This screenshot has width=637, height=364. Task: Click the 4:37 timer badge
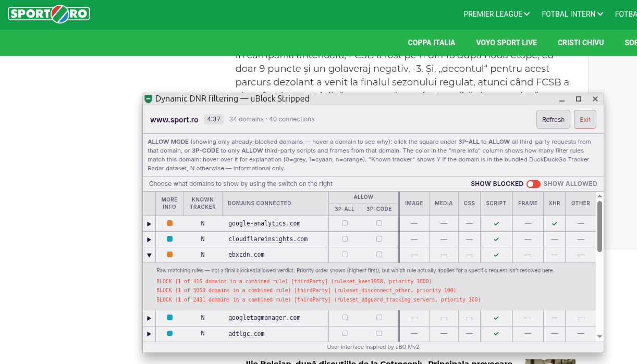(x=214, y=119)
